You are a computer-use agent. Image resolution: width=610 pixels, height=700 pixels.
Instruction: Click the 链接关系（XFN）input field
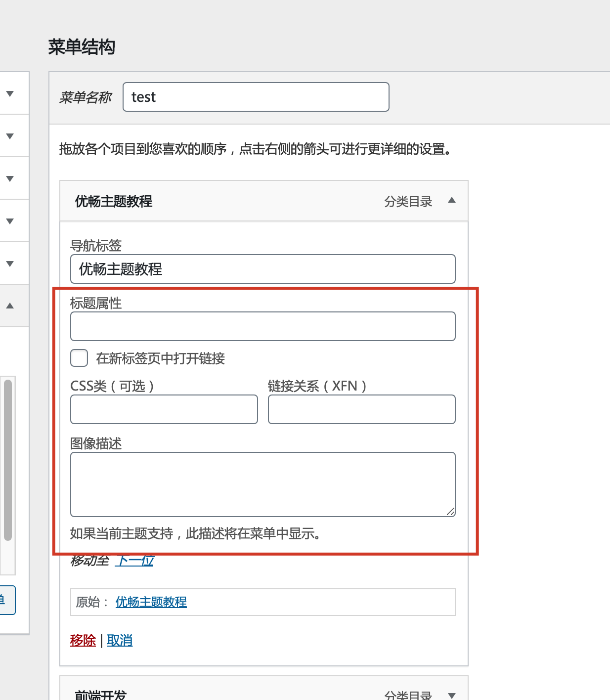(x=361, y=409)
